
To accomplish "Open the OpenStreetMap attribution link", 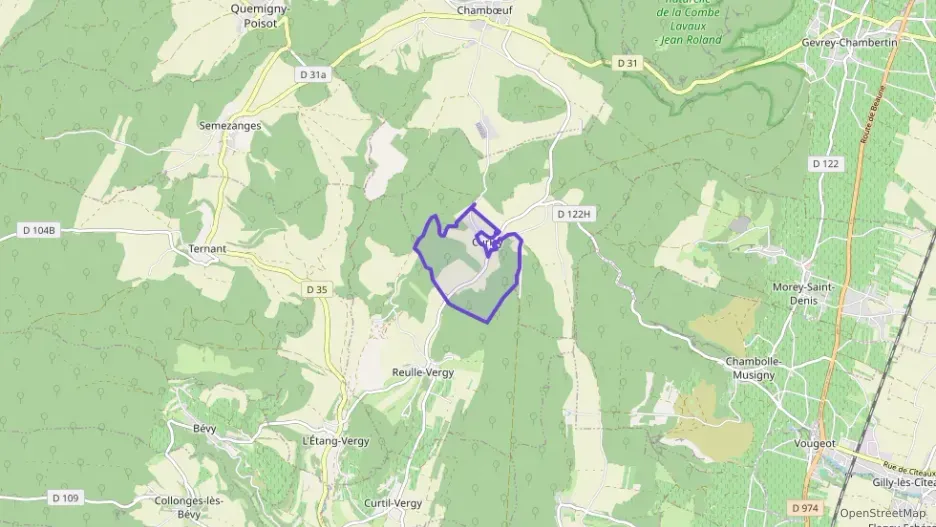I will (x=882, y=513).
